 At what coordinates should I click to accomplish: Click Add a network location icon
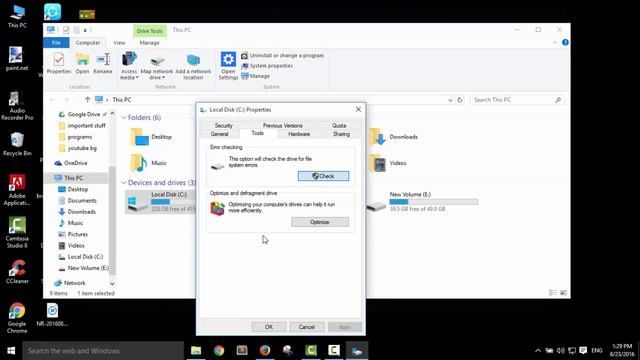(193, 67)
